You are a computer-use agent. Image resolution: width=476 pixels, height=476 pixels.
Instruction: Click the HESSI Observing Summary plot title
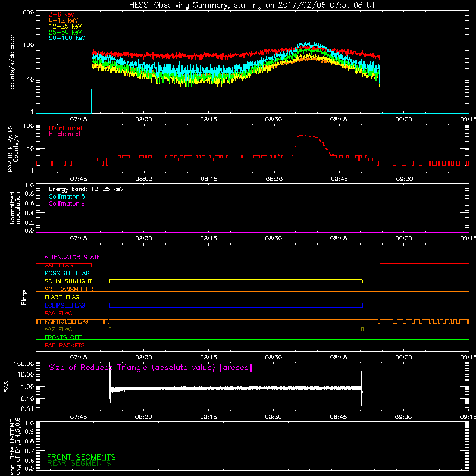[x=252, y=5]
